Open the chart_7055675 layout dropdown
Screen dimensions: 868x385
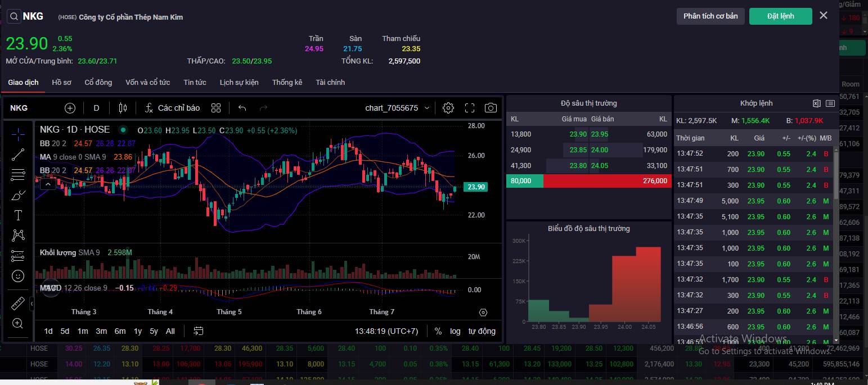click(397, 108)
